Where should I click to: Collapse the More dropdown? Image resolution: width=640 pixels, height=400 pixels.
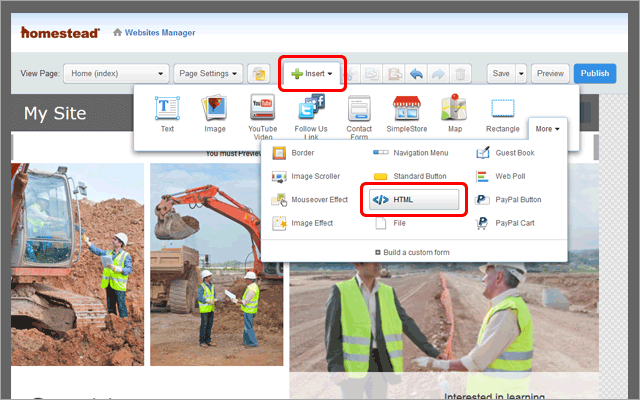547,129
